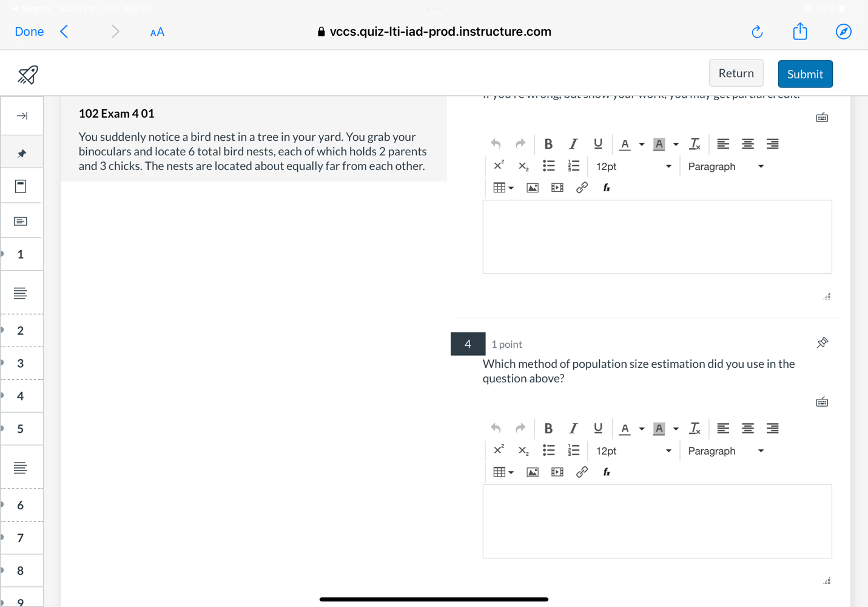Open the Safari share icon

(x=799, y=32)
